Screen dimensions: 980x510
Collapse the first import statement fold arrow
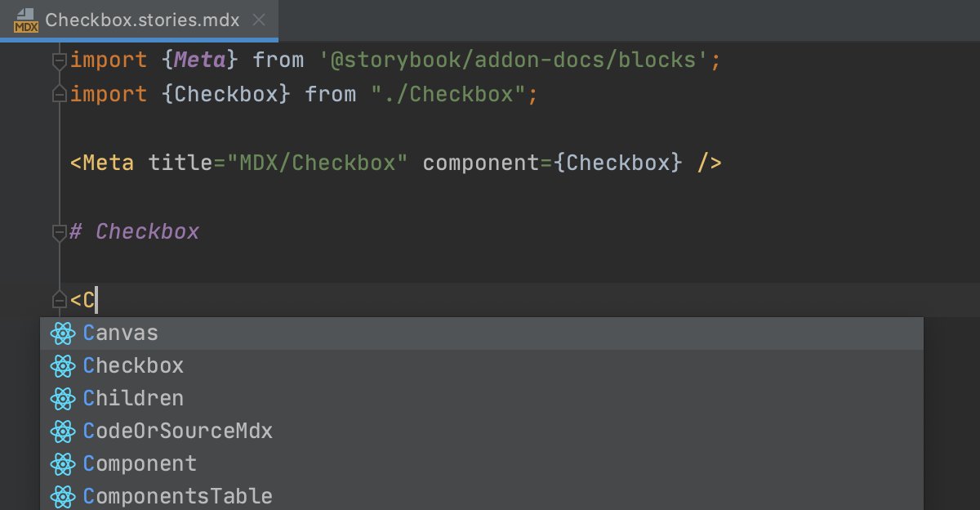[59, 59]
